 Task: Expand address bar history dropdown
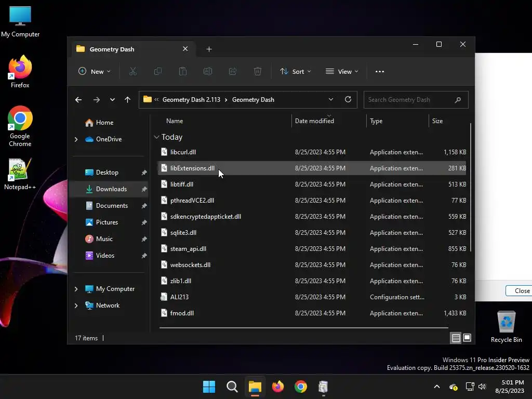coord(331,99)
